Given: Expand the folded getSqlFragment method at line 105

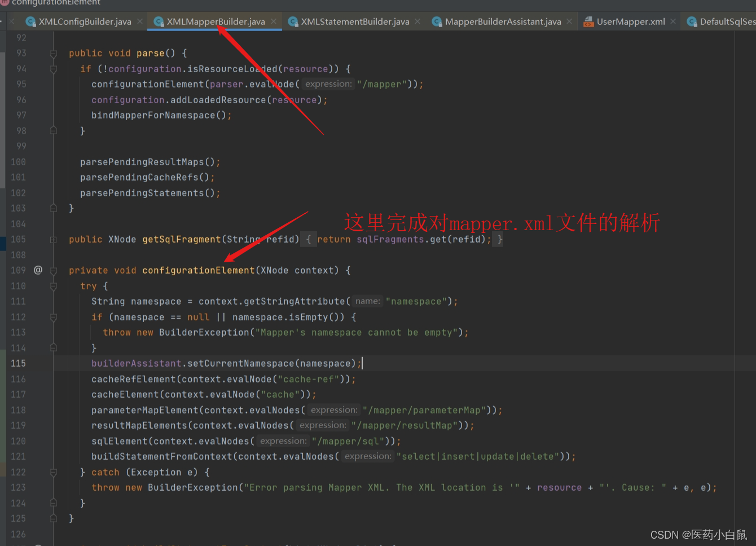Looking at the screenshot, I should [x=54, y=240].
